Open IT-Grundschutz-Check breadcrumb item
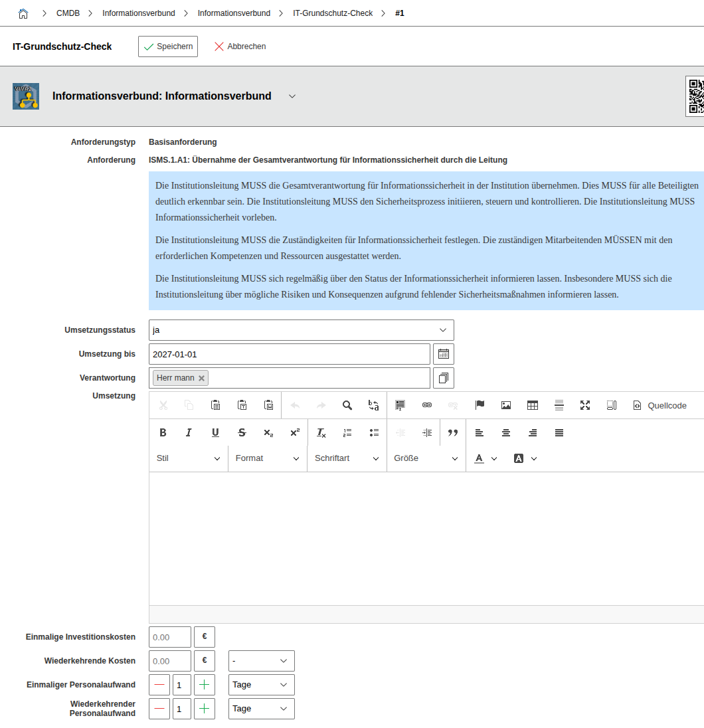Image resolution: width=704 pixels, height=728 pixels. point(333,13)
